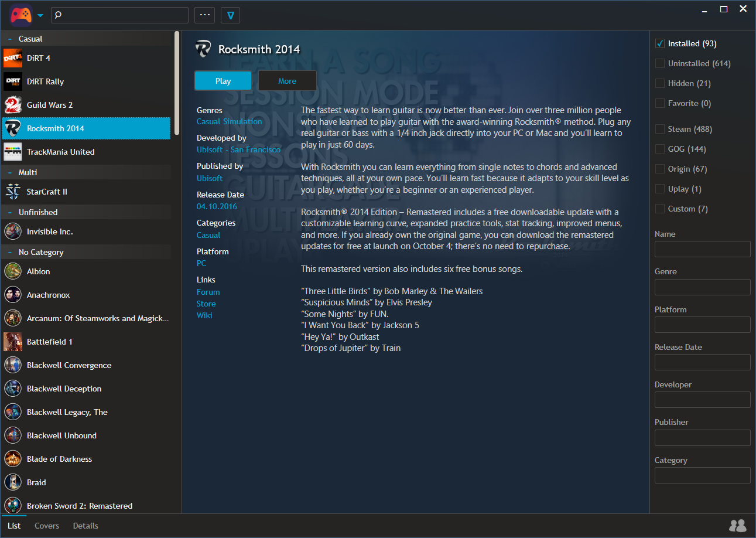Select StarCraft II icon in list
Image resolution: width=756 pixels, height=538 pixels.
pyautogui.click(x=13, y=192)
